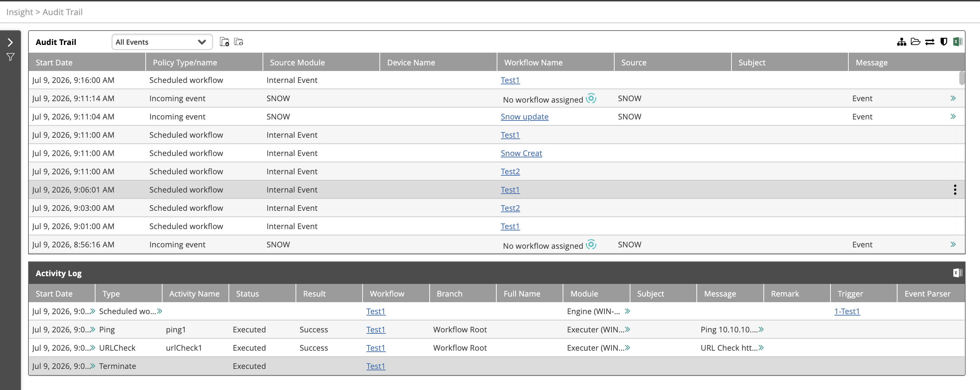Click the Result column header in Activity Log
Viewport: 980px width, 390px height.
pyautogui.click(x=329, y=293)
